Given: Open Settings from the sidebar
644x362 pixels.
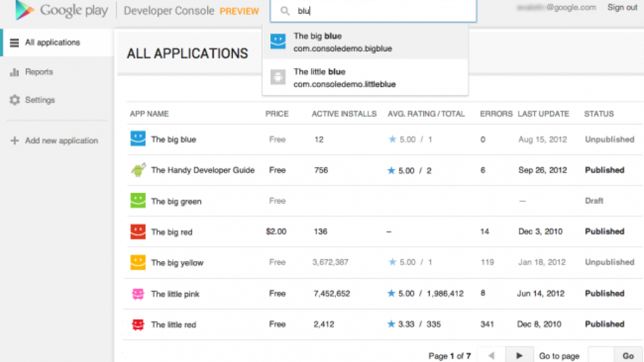Looking at the screenshot, I should pyautogui.click(x=40, y=100).
